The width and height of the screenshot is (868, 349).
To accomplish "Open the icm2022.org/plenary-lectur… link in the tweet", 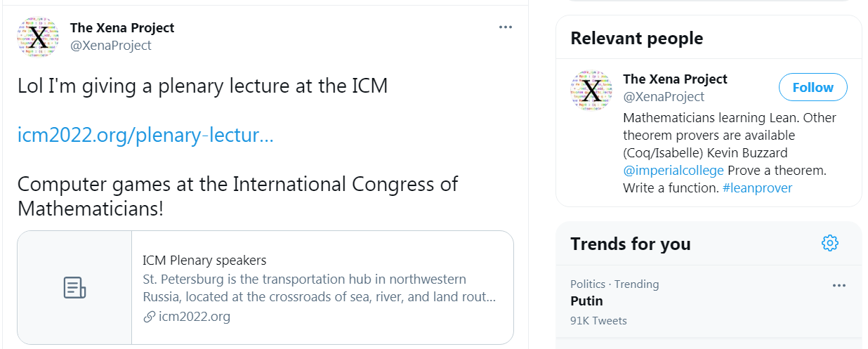I will pos(145,136).
